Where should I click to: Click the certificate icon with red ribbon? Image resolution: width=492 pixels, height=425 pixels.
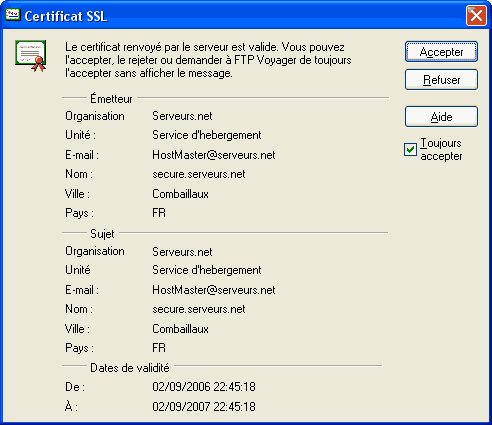click(x=31, y=56)
